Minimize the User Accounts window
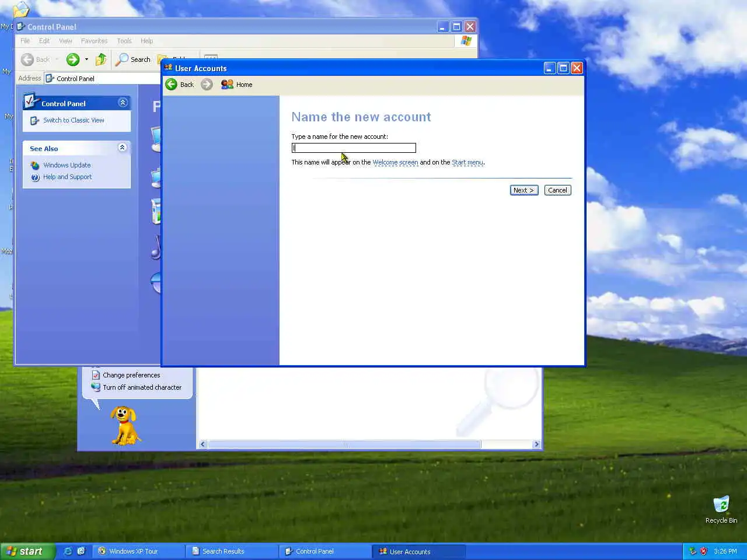Viewport: 747px width, 560px height. pyautogui.click(x=550, y=68)
